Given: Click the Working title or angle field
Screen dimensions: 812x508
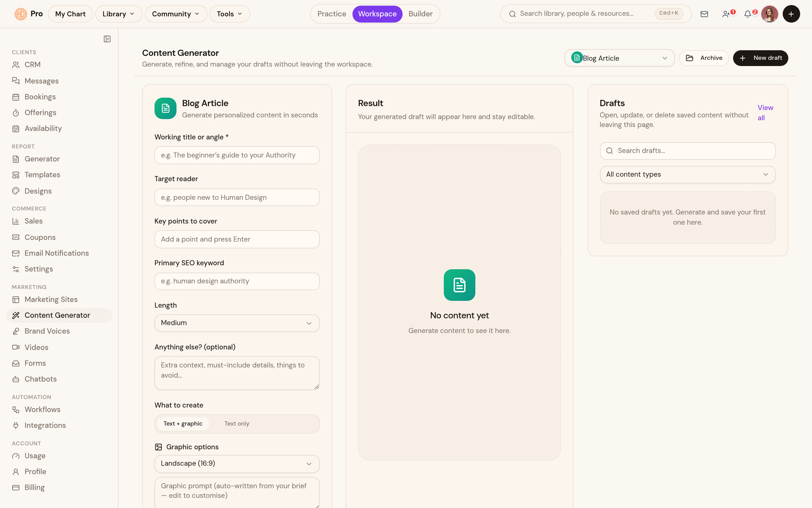Looking at the screenshot, I should click(x=237, y=155).
